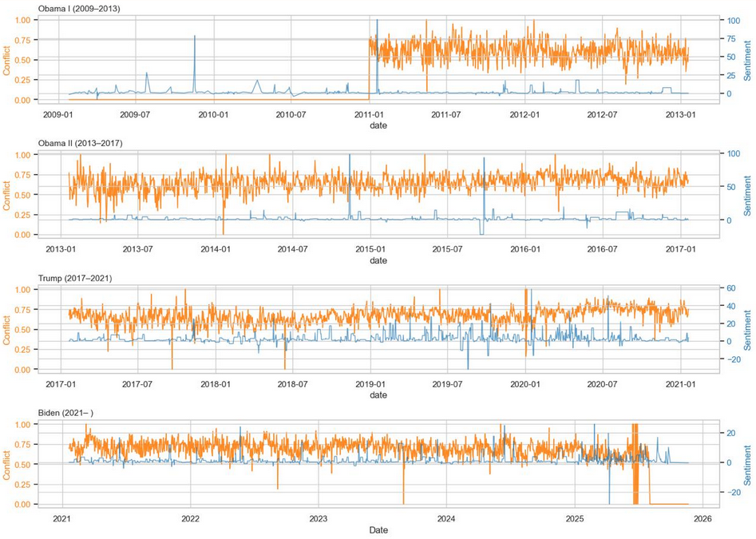Image resolution: width=756 pixels, height=539 pixels.
Task: Click the large orange dip near 2018-07
Action: tap(284, 351)
